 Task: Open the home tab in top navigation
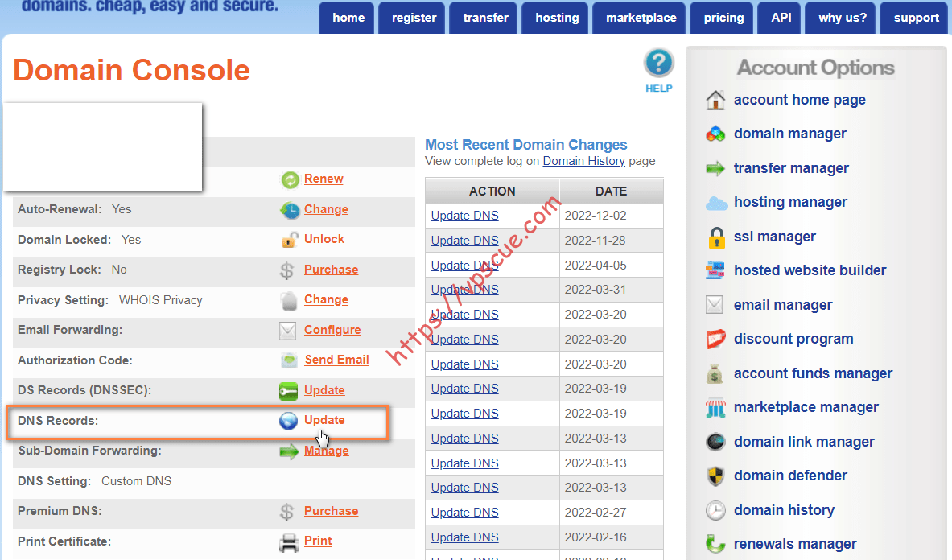348,18
